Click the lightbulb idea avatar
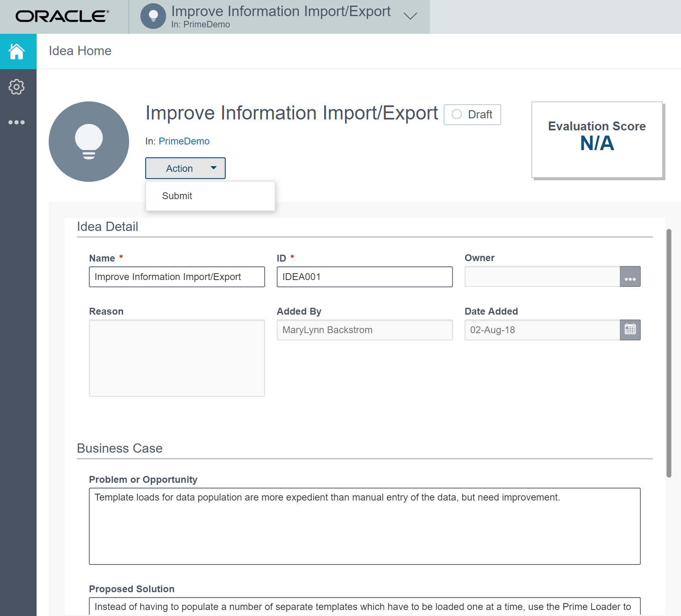Screen dimensions: 681x616 pyautogui.click(x=88, y=141)
